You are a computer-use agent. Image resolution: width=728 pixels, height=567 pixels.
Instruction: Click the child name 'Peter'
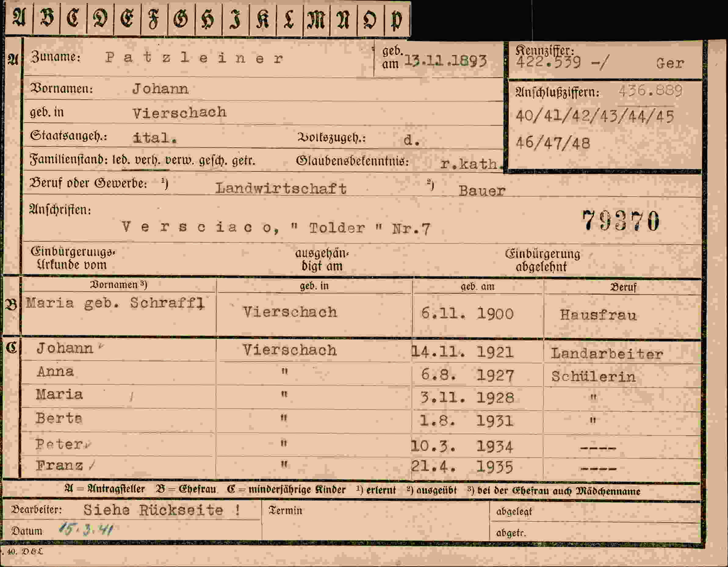tap(59, 444)
